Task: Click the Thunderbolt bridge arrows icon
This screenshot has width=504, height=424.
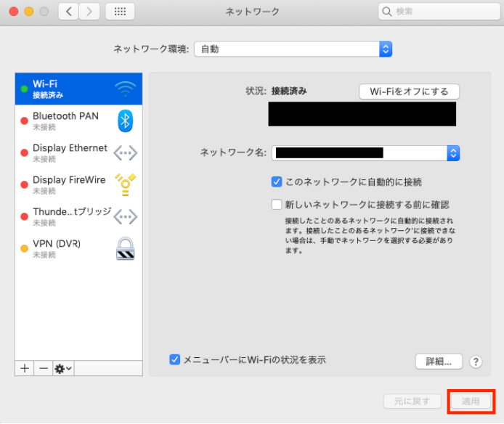Action: pyautogui.click(x=126, y=216)
